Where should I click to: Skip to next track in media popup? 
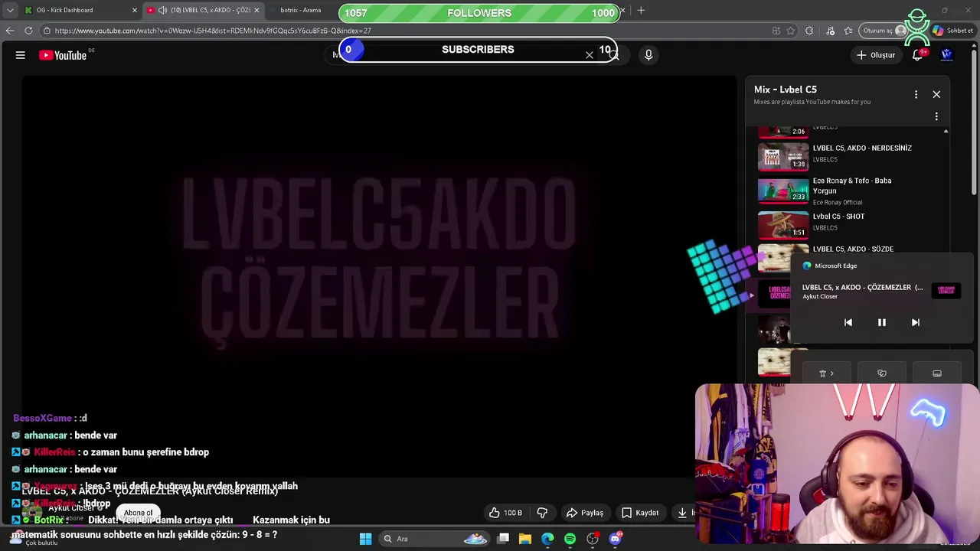[915, 322]
